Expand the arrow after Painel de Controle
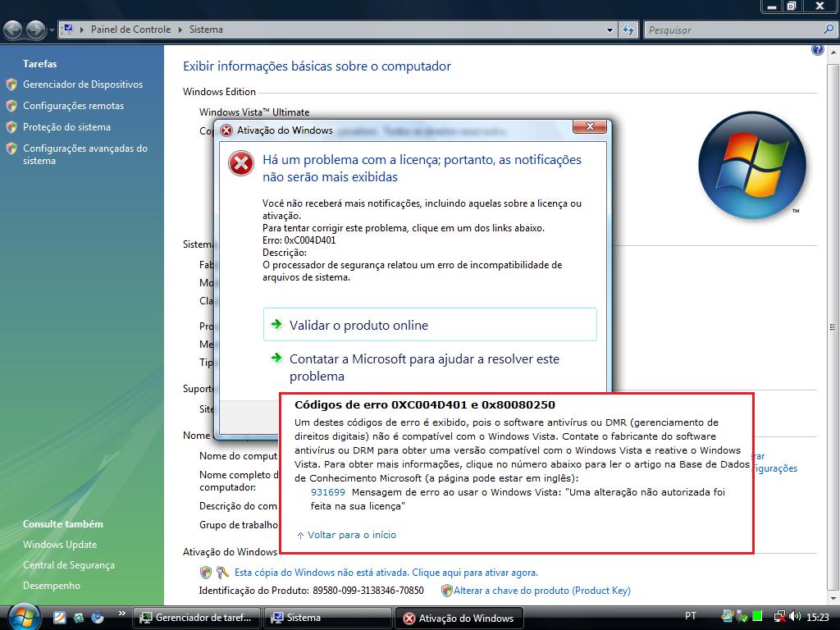The height and width of the screenshot is (630, 840). (180, 30)
